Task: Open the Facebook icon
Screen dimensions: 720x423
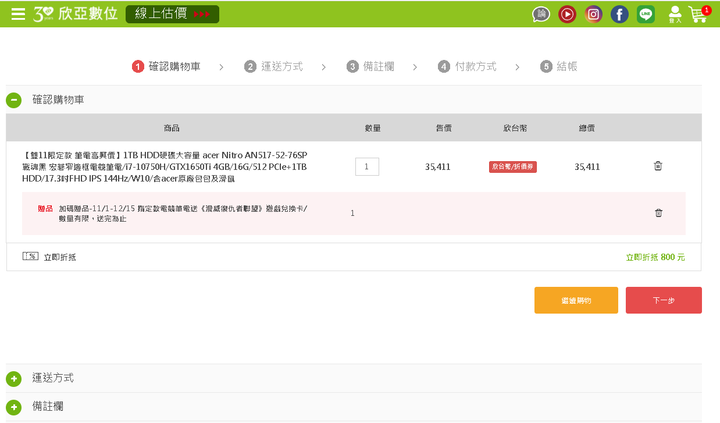Action: [619, 15]
